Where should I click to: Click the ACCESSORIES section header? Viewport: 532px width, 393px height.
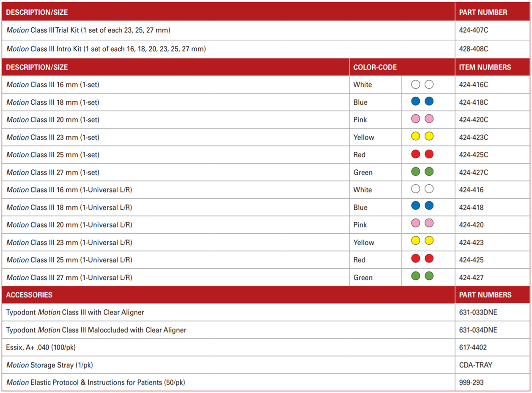click(x=29, y=295)
